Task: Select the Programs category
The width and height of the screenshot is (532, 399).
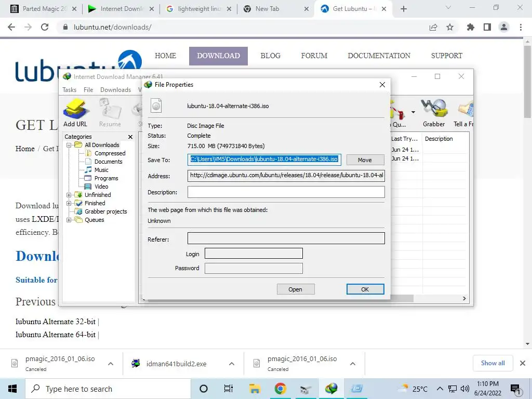Action: tap(106, 178)
